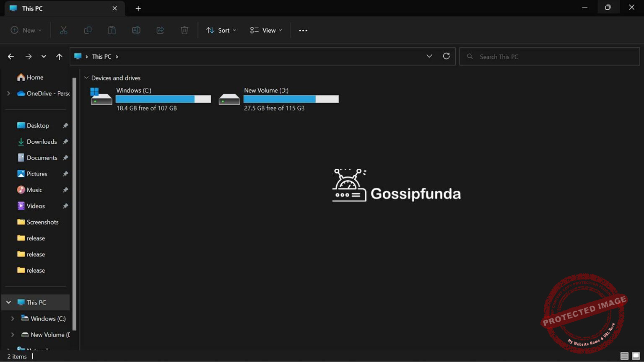
Task: Refresh the current folder view
Action: click(447, 56)
